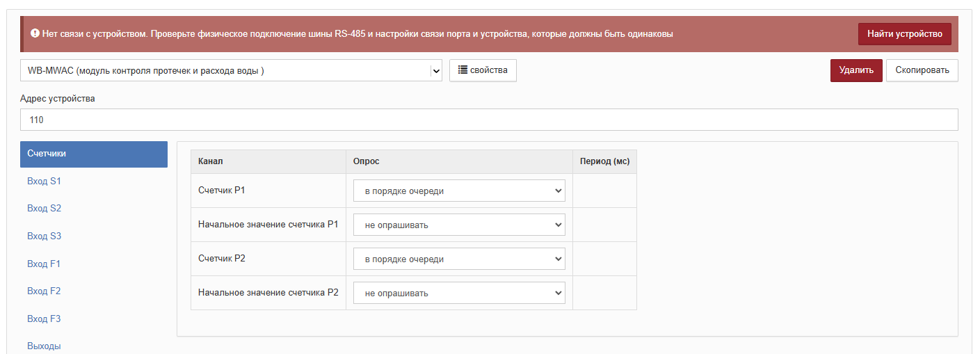Open the WB-MWAC device type dropdown
Viewport: 980px width, 354px height.
pos(231,70)
